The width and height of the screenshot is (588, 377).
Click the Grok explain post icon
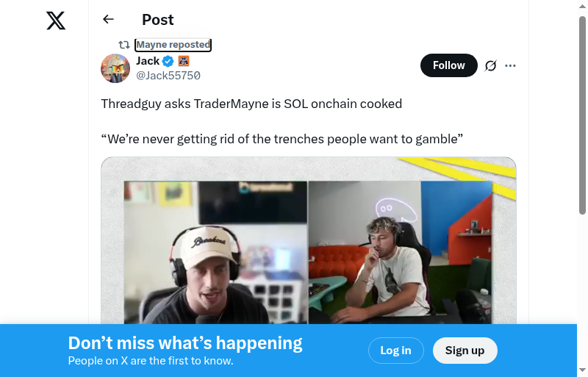click(490, 65)
